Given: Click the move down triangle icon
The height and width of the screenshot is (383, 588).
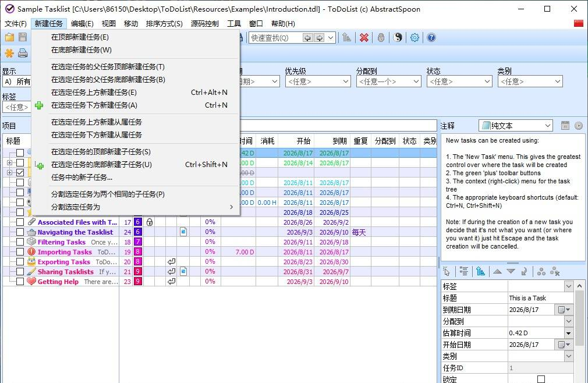Looking at the screenshot, I should coord(511,271).
